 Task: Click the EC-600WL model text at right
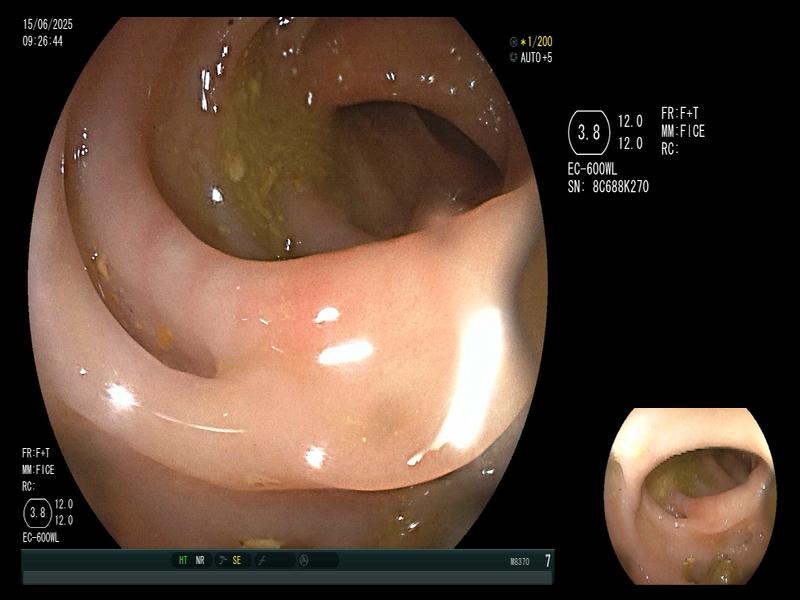point(592,169)
